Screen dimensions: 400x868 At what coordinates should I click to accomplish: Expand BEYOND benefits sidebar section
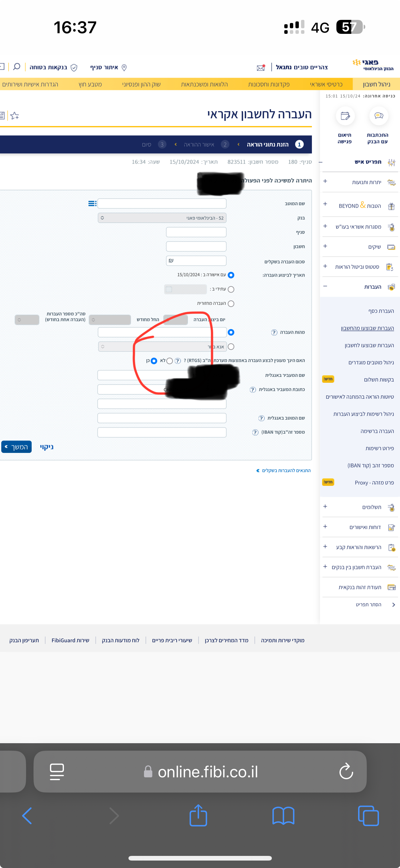(325, 204)
